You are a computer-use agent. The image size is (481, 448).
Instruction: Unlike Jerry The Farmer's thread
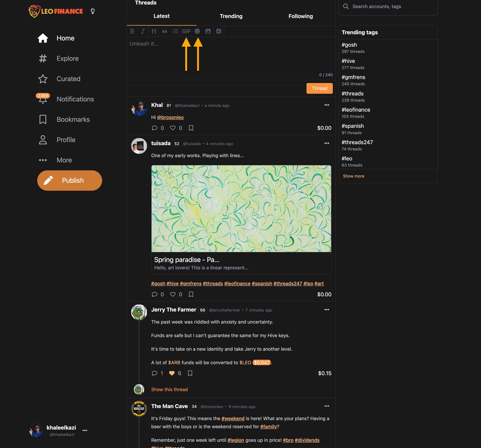point(172,373)
